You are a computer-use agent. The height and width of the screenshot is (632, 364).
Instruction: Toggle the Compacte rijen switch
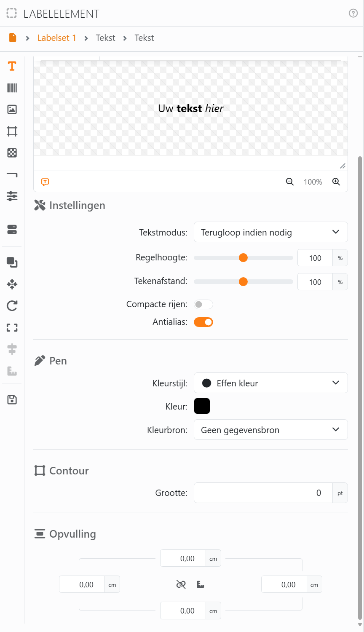click(x=203, y=305)
